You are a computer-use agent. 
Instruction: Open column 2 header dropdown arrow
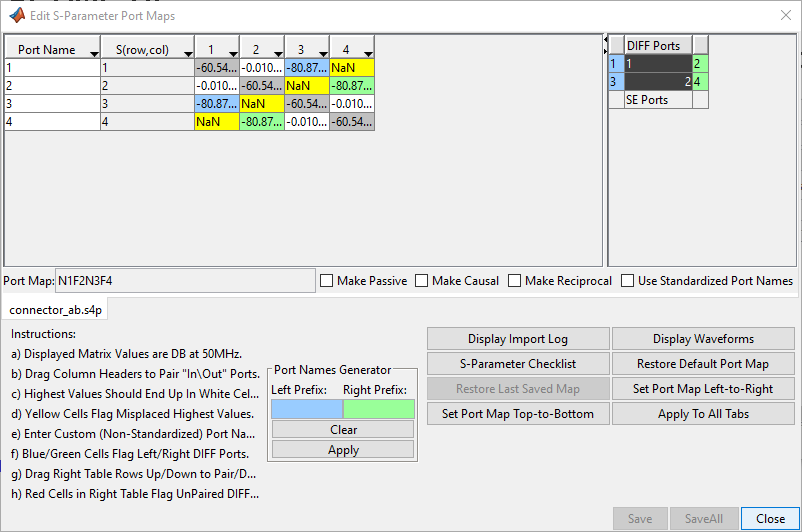(278, 54)
